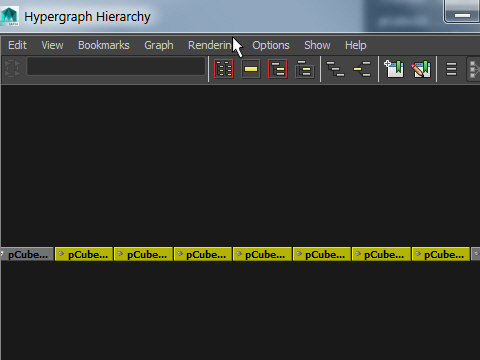
Task: Click the Frame Hierarchy toolbar icon
Action: 277,69
